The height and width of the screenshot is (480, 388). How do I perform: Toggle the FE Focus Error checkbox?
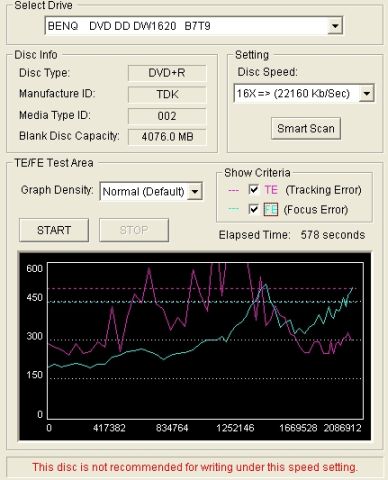254,209
